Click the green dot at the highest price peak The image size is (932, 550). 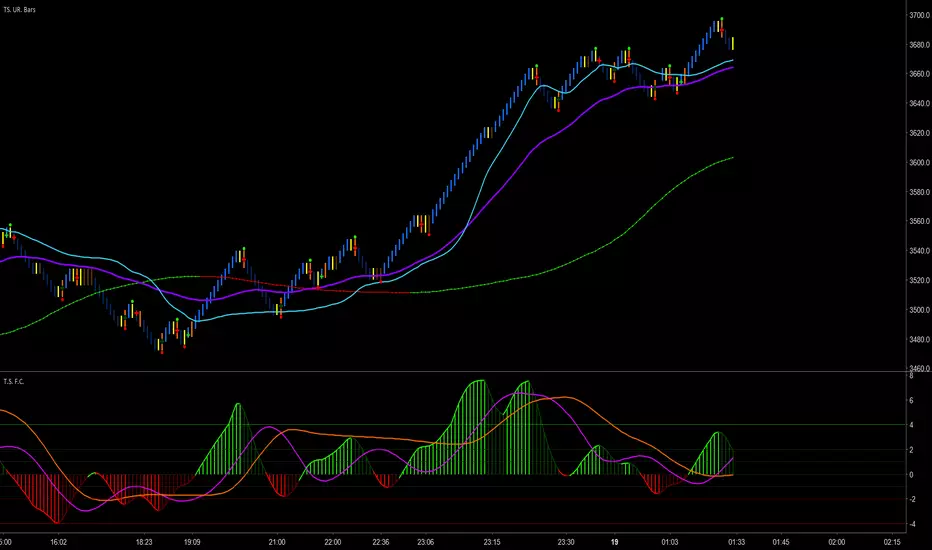(x=721, y=18)
